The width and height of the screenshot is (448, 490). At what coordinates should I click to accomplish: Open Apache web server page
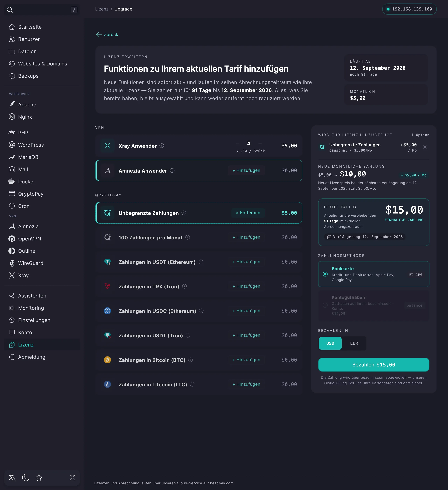[x=42, y=104]
